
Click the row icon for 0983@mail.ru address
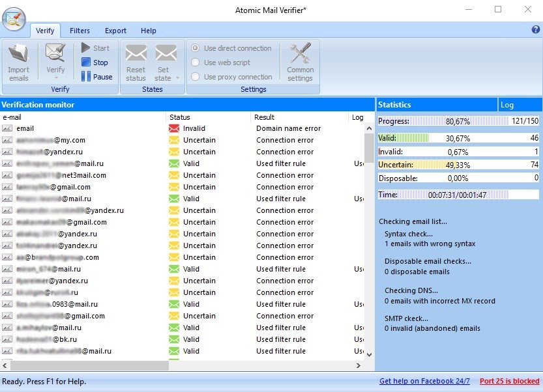[7, 304]
